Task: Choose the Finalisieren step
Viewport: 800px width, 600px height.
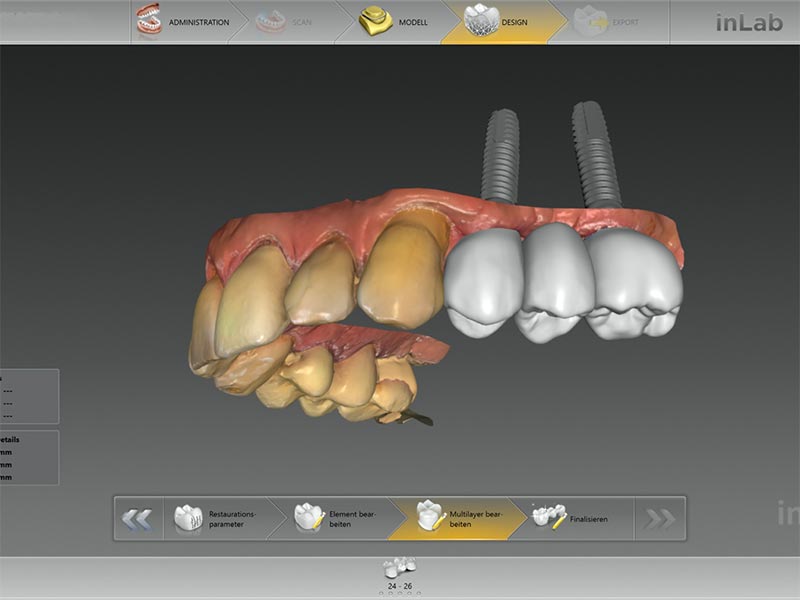Action: pos(575,518)
